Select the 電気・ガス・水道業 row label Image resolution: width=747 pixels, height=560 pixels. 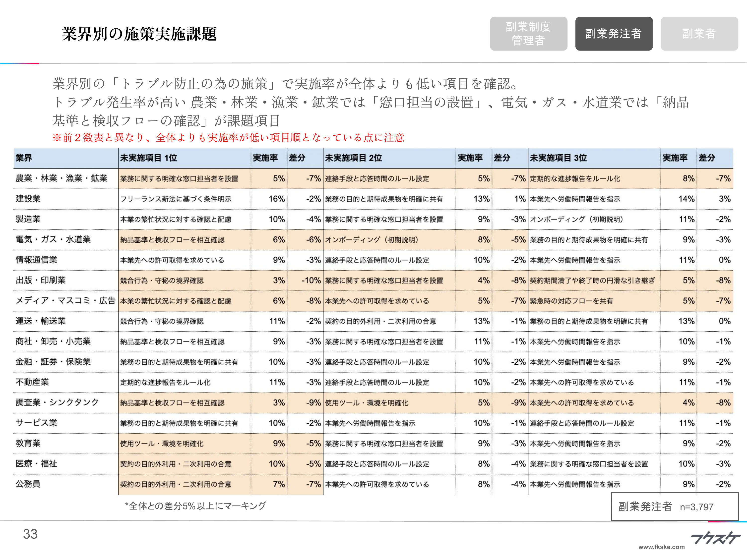pos(53,239)
